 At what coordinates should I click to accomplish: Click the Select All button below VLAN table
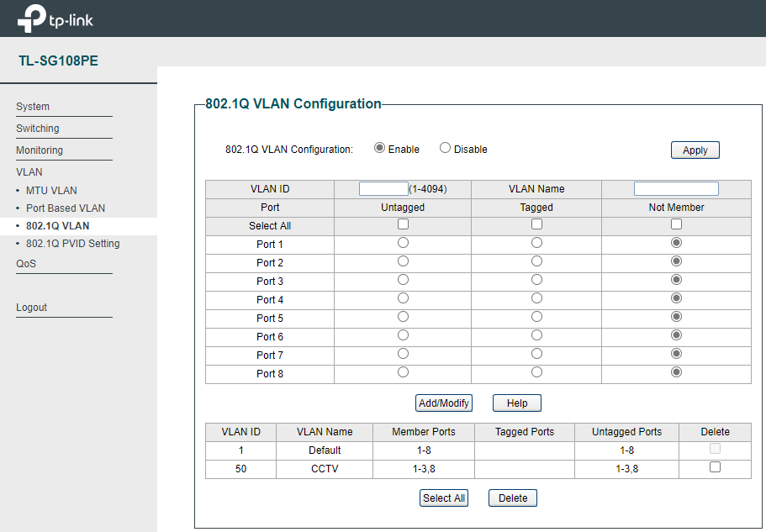444,498
